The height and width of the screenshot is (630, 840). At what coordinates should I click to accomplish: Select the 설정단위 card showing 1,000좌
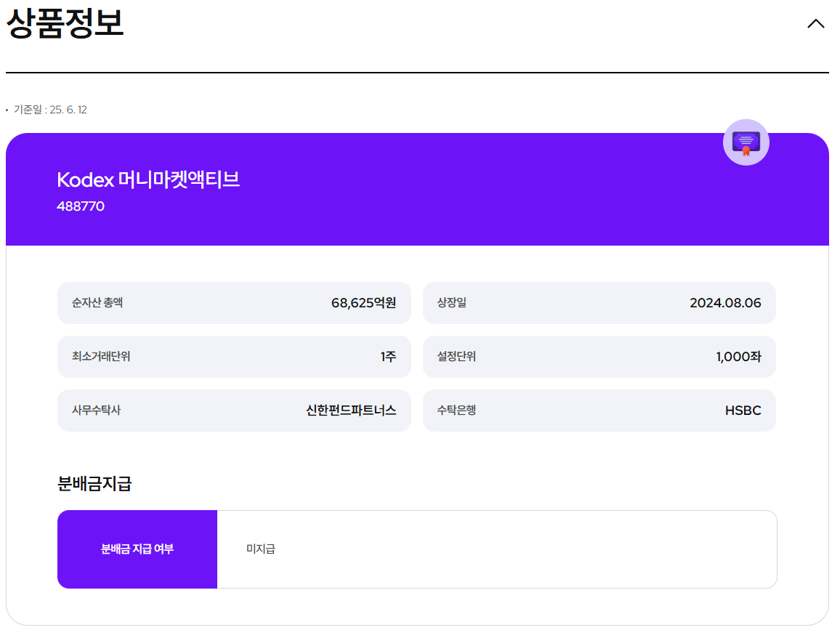coord(599,356)
